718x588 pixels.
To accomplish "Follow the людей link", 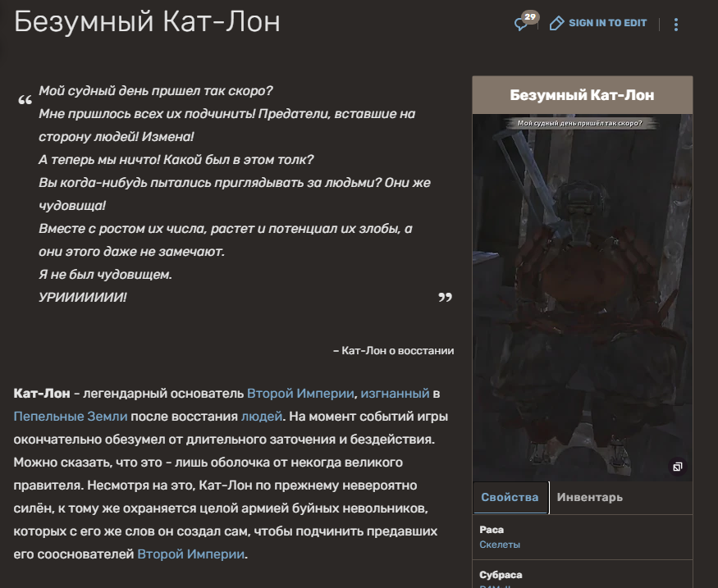I will tap(262, 417).
